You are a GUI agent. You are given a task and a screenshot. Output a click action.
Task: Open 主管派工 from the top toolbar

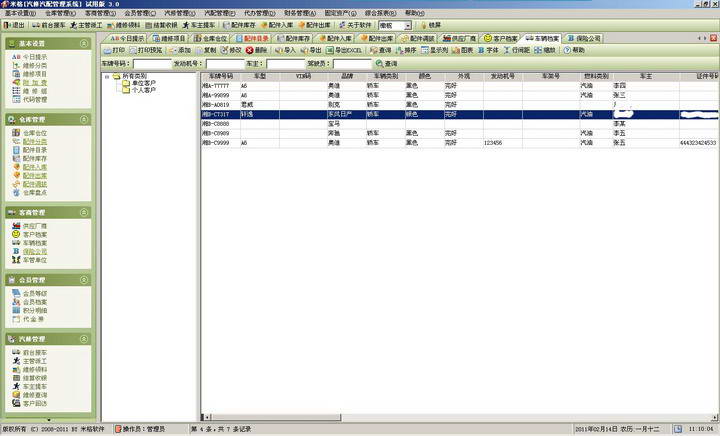click(x=86, y=25)
